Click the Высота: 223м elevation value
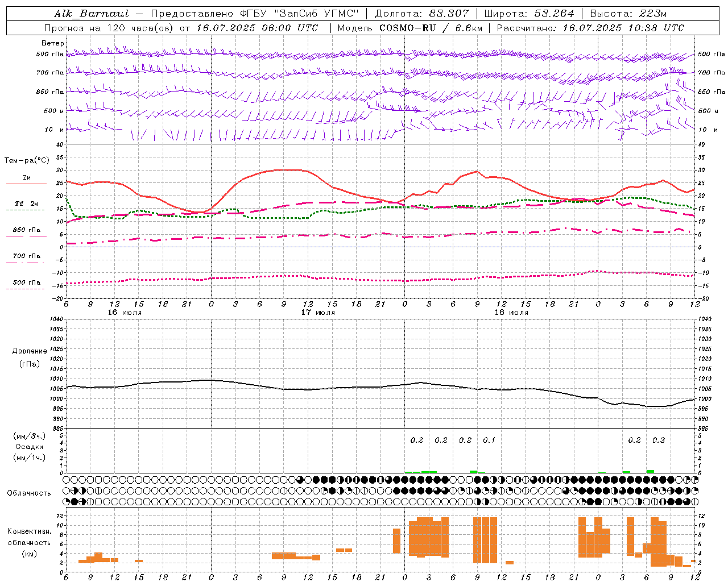Screen dimensions: 728x582 628,14
